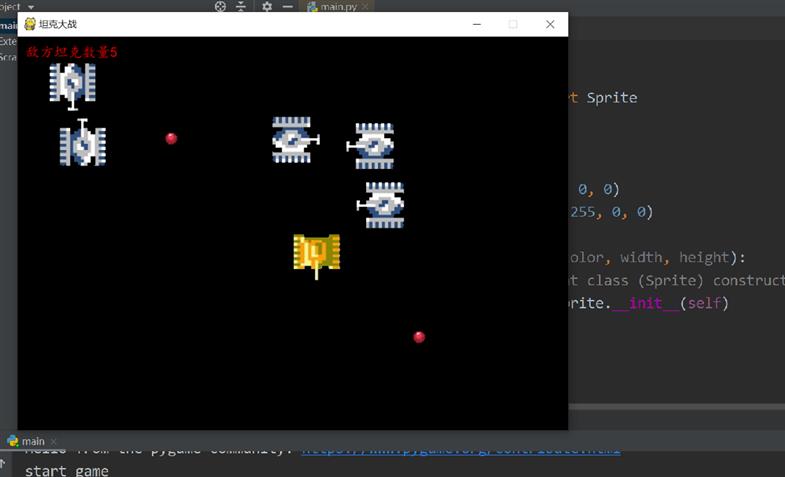Close the tank battle game window
The image size is (785, 477).
(549, 24)
